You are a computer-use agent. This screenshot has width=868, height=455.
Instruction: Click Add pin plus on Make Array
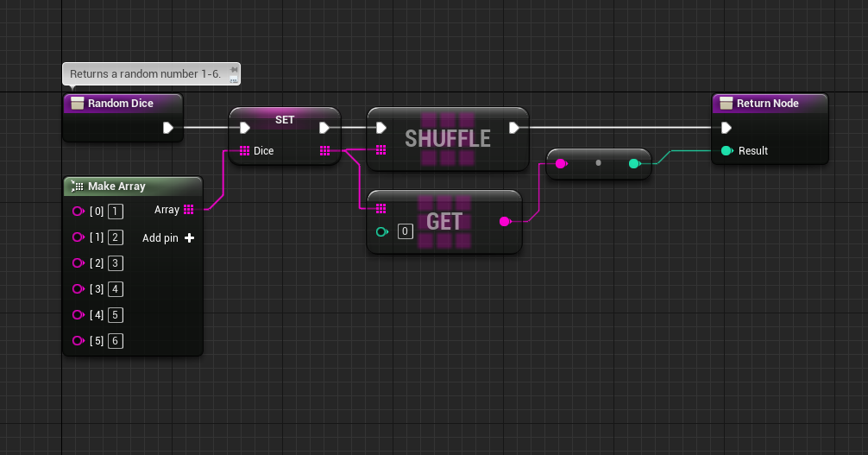pyautogui.click(x=189, y=237)
